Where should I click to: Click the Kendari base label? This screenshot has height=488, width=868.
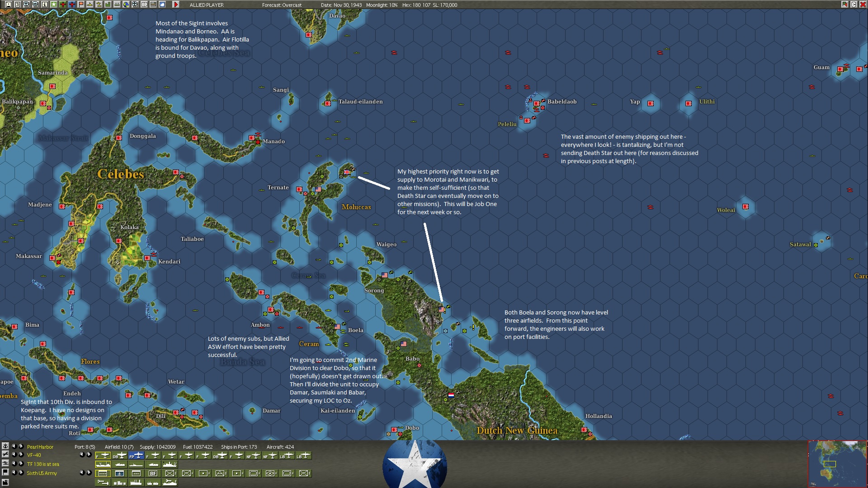[169, 262]
